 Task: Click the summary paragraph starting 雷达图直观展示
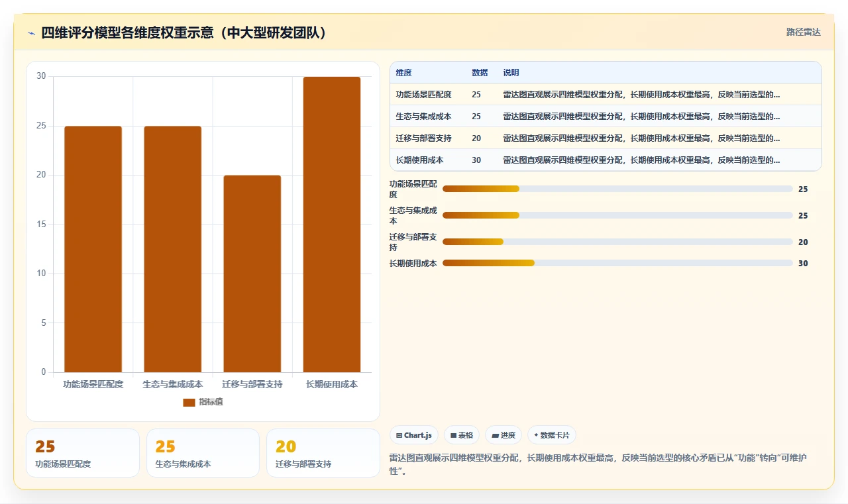[x=598, y=464]
